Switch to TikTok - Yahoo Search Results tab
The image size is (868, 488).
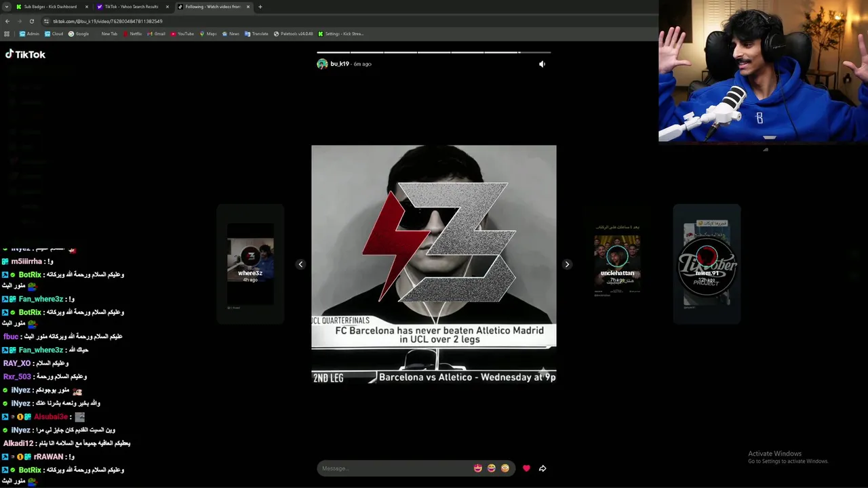pos(132,7)
